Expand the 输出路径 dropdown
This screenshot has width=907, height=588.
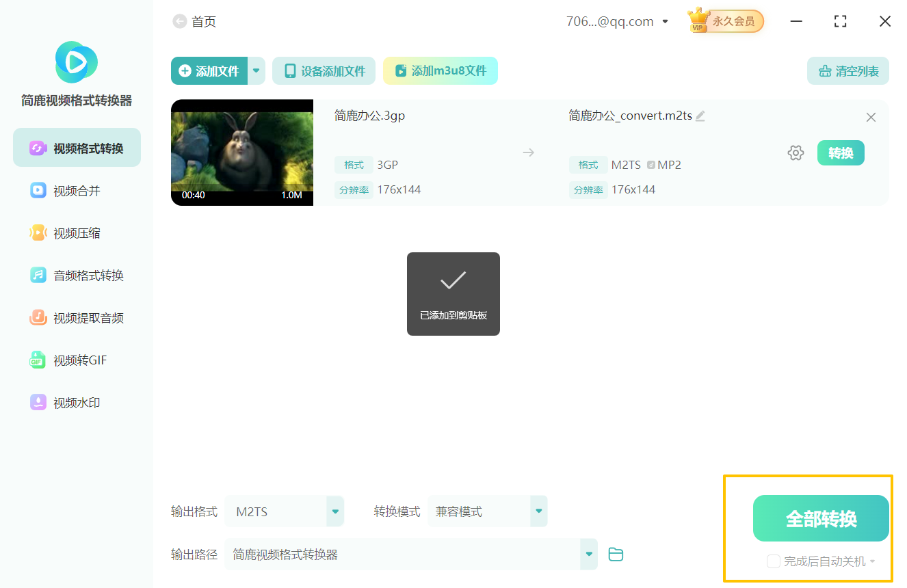588,554
